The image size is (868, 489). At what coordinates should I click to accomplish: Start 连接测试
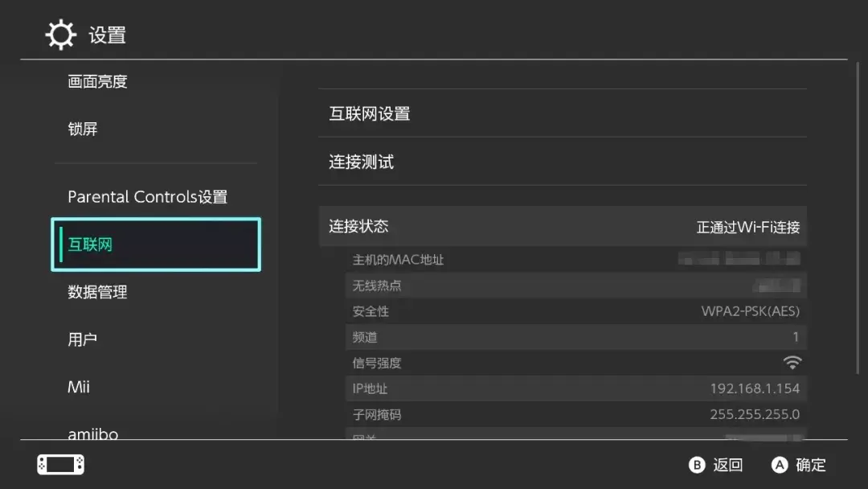[x=563, y=162]
